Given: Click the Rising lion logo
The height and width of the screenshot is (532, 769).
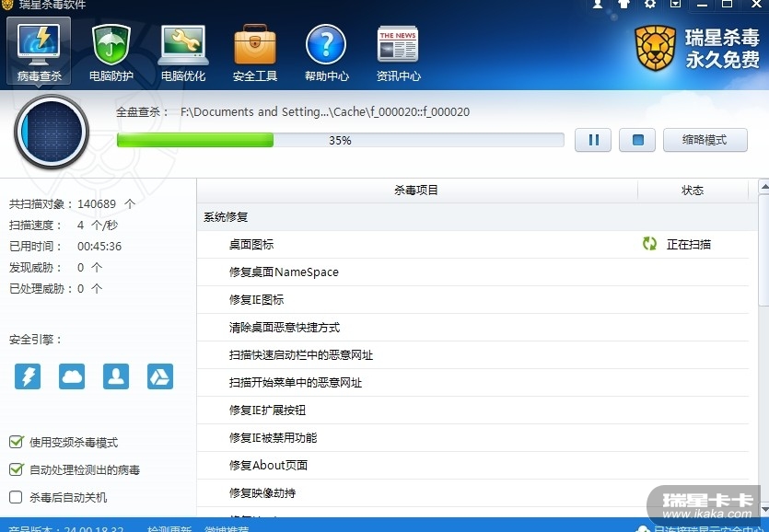Looking at the screenshot, I should pyautogui.click(x=655, y=49).
